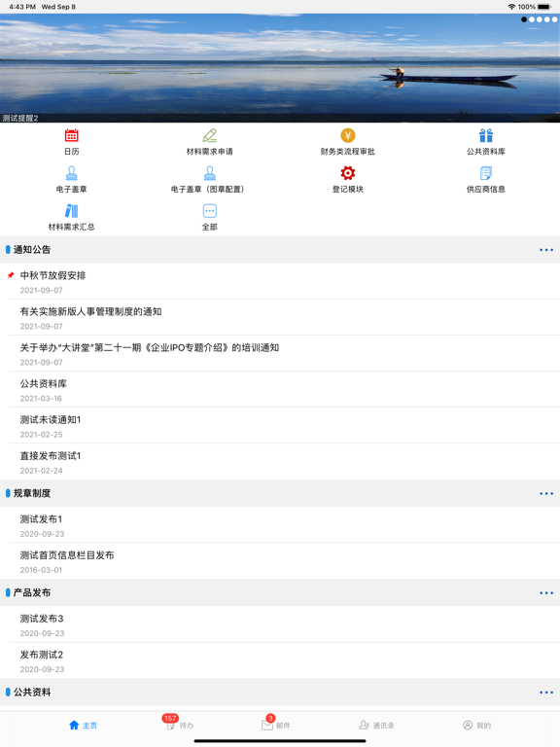Open 材料需求申请 pencil icon
560x747 pixels.
(210, 136)
